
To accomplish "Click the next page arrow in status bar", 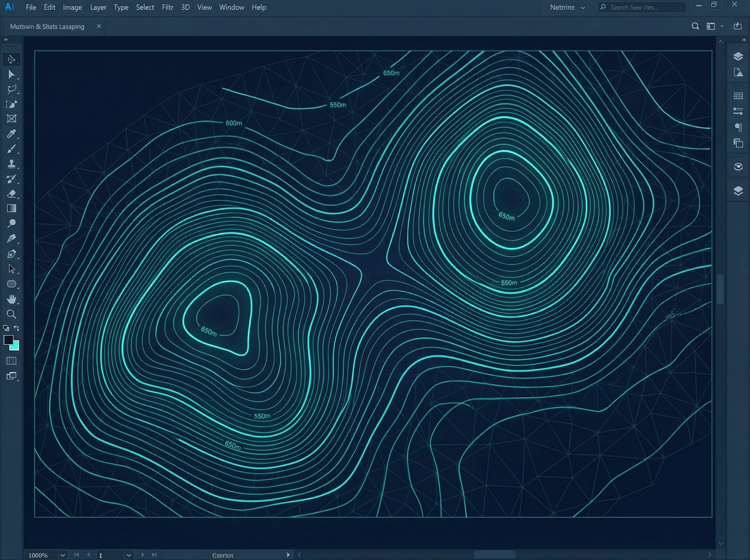I will tap(143, 555).
